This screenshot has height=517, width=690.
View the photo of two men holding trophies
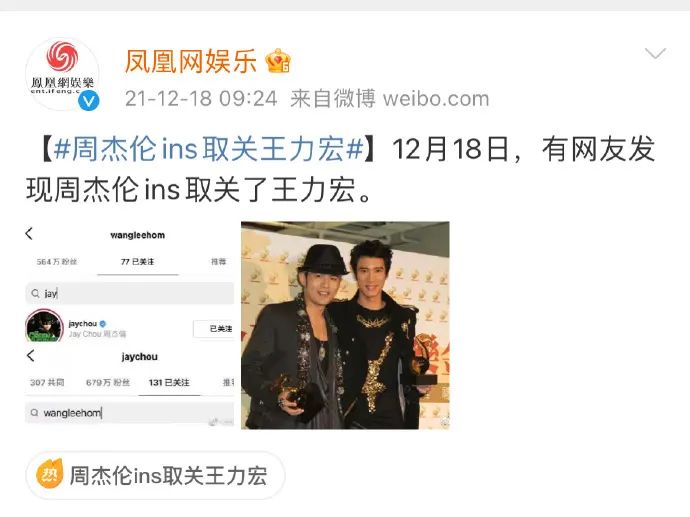point(345,325)
